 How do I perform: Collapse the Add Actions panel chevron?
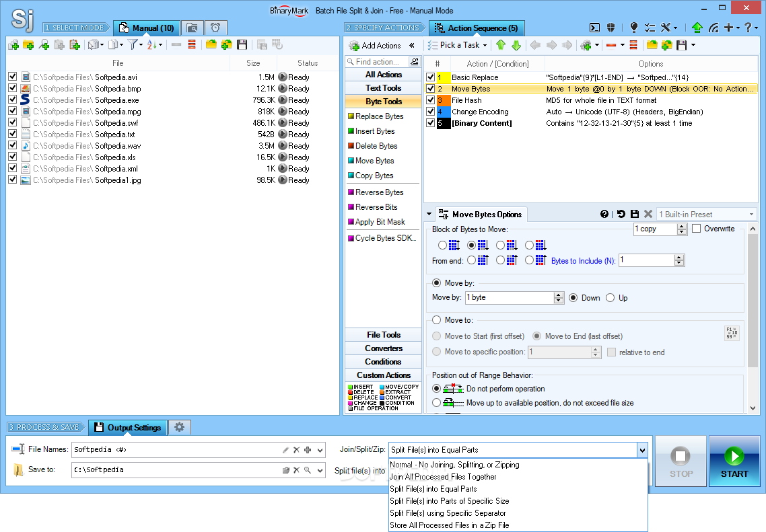tap(412, 45)
